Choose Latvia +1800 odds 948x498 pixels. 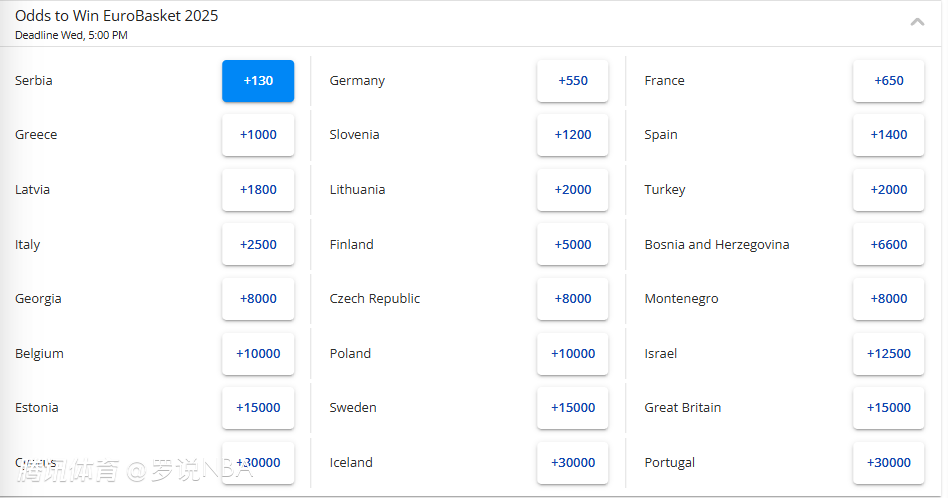click(258, 190)
